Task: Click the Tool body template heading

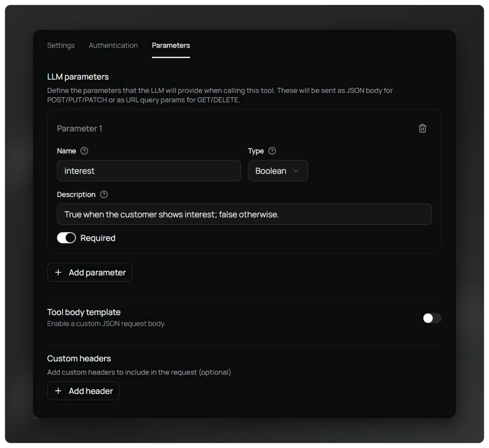Action: [x=84, y=312]
